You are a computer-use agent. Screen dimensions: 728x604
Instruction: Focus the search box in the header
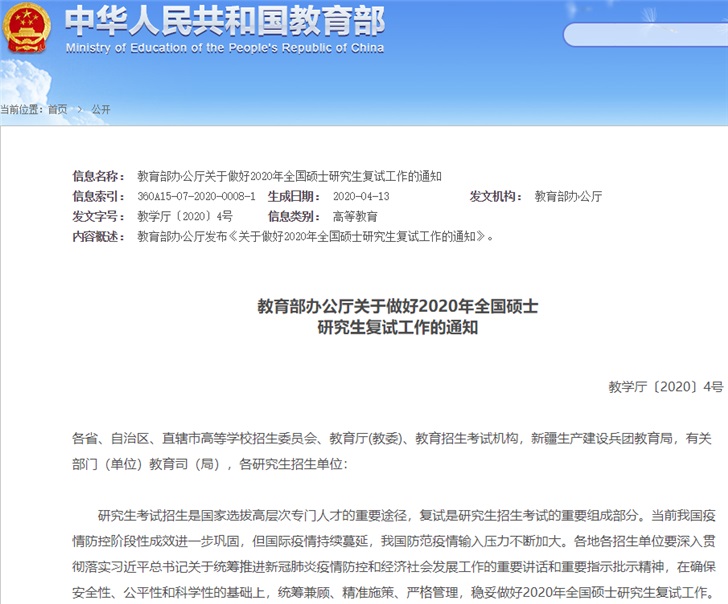pyautogui.click(x=640, y=35)
